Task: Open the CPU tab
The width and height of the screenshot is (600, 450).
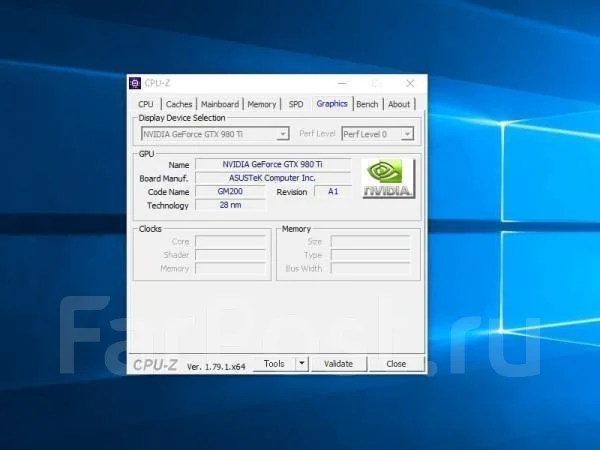Action: pos(146,104)
